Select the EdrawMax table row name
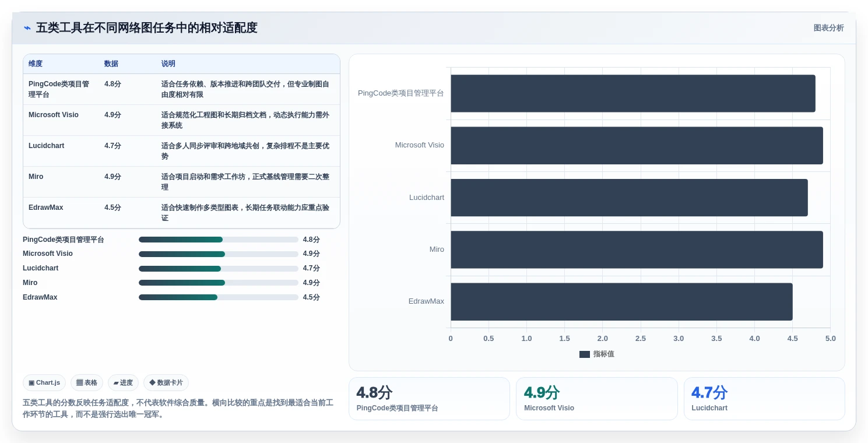The width and height of the screenshot is (868, 443). click(46, 208)
